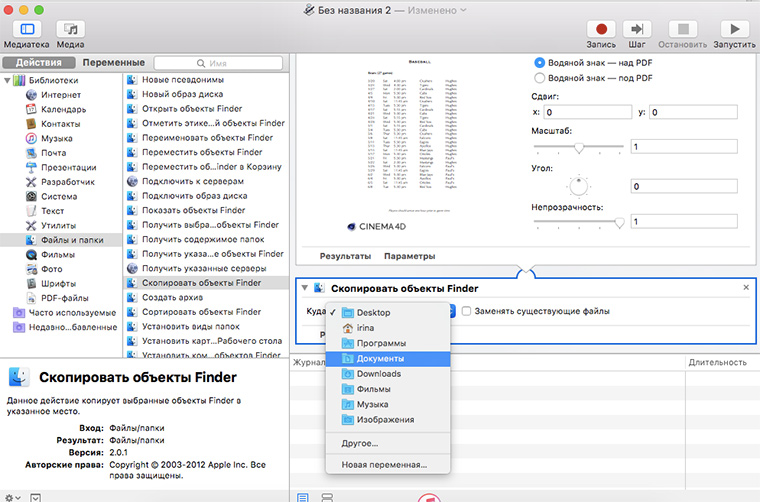Image resolution: width=760 pixels, height=502 pixels.
Task: Click the Шаг step icon
Action: click(636, 30)
